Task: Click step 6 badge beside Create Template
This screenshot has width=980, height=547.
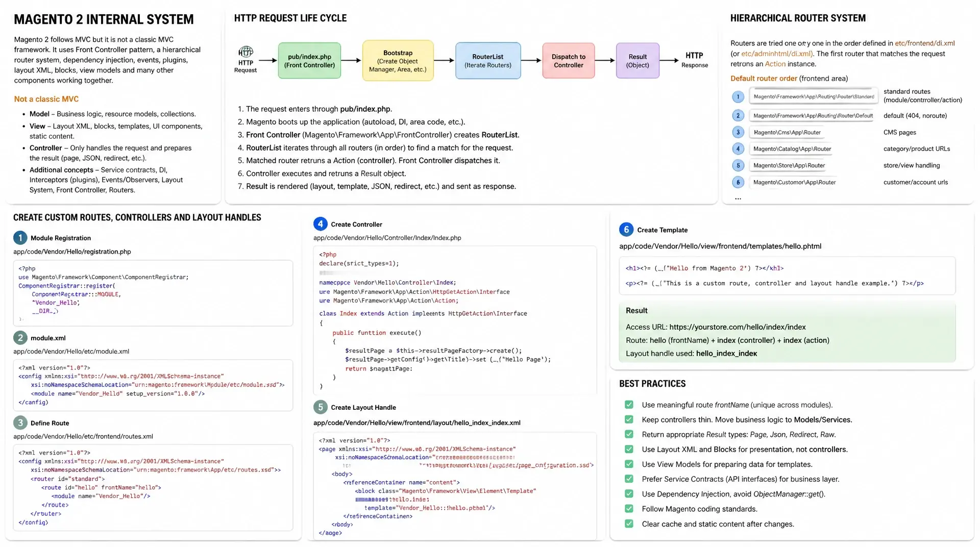Action: click(x=626, y=230)
